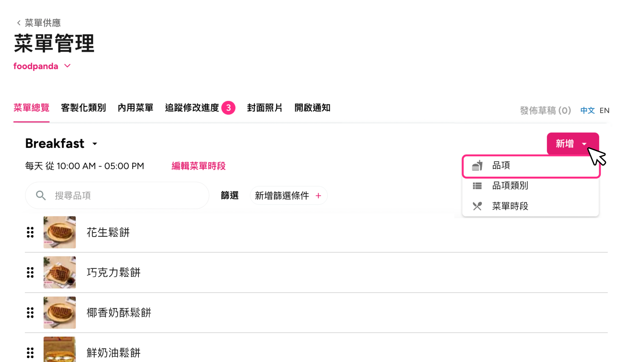Click the 品項類別 list icon
Viewport: 644px width, 362px height.
pos(477,186)
